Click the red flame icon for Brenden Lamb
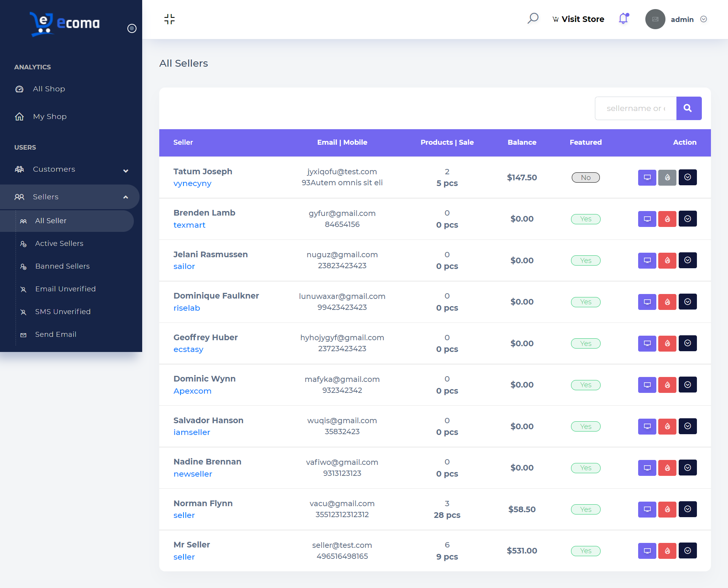The width and height of the screenshot is (728, 588). pyautogui.click(x=667, y=219)
